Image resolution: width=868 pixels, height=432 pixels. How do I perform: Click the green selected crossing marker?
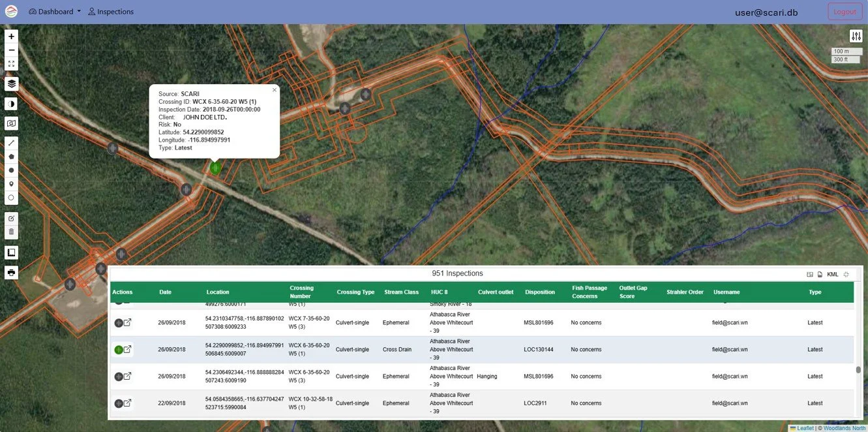[x=215, y=168]
